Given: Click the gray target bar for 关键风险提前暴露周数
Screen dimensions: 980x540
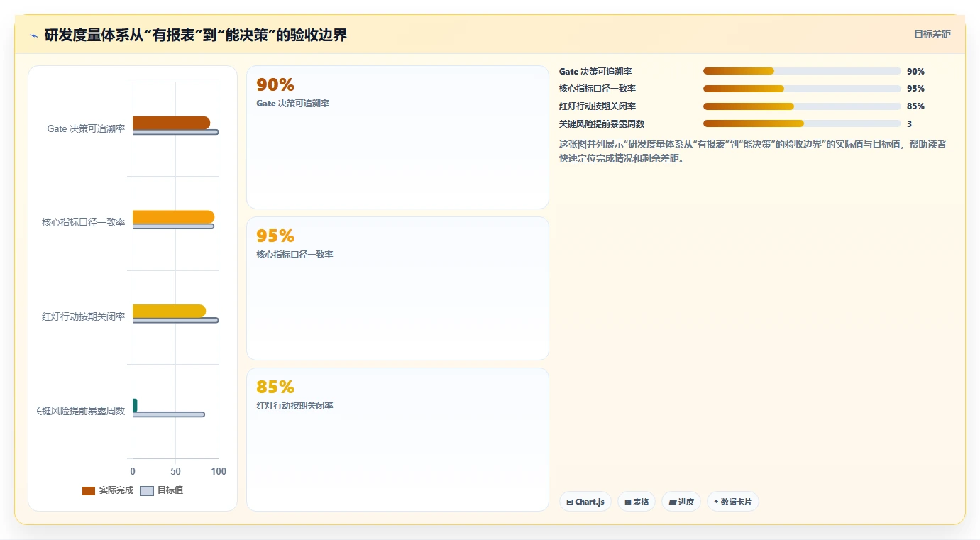Looking at the screenshot, I should [169, 414].
